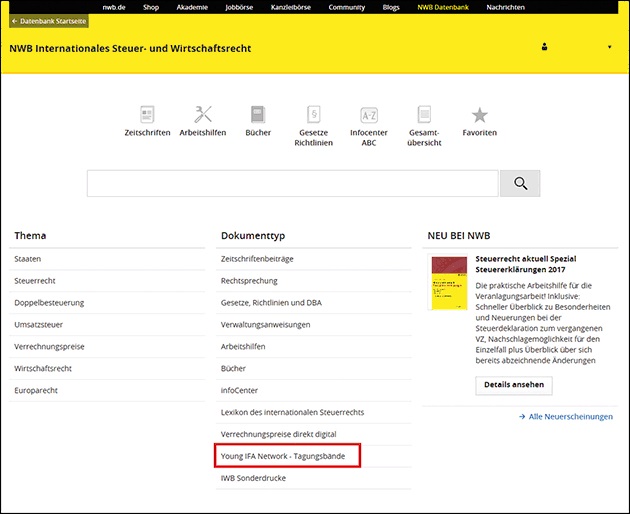This screenshot has height=514, width=630.
Task: Select the Gesetze Richtlinien icon
Action: (314, 114)
